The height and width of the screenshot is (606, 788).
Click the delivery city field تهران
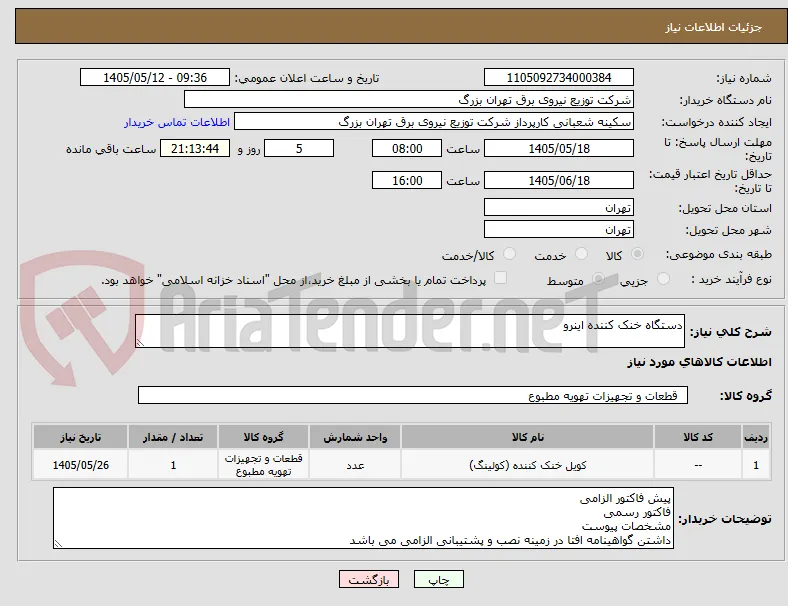tap(559, 230)
